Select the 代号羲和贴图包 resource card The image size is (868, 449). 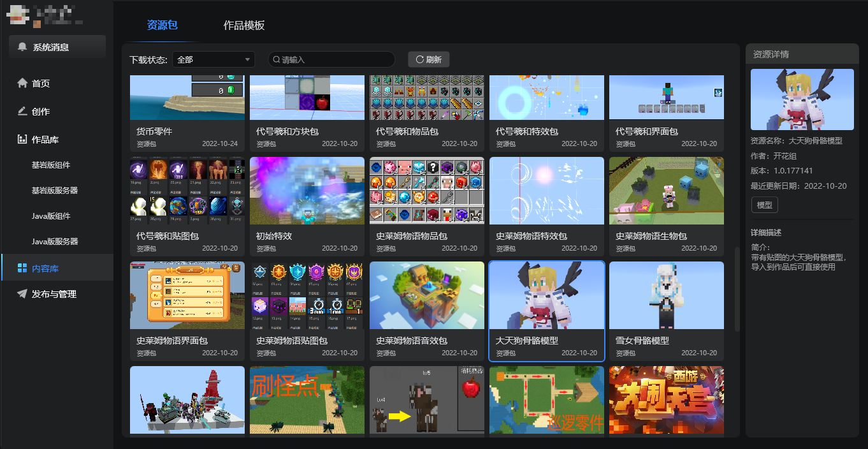[187, 207]
